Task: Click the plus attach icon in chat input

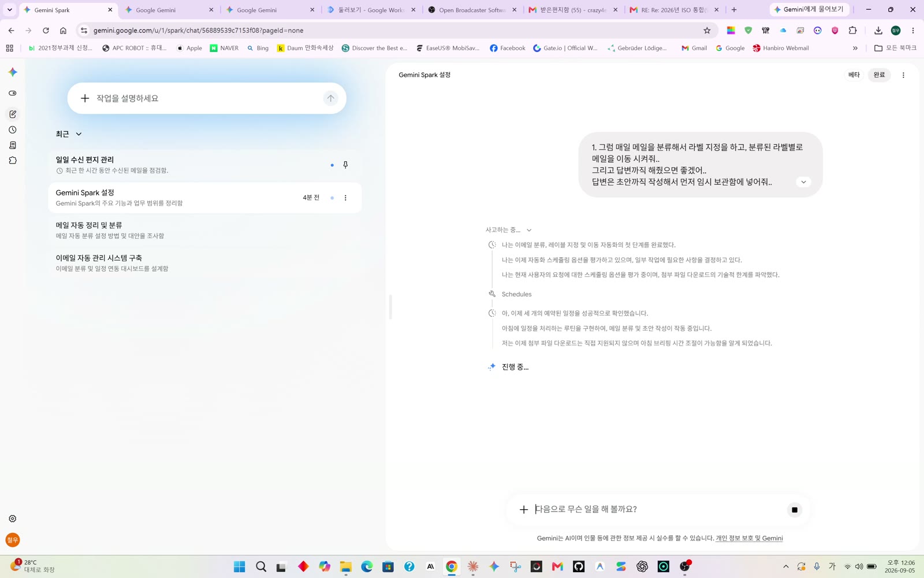Action: click(x=524, y=509)
